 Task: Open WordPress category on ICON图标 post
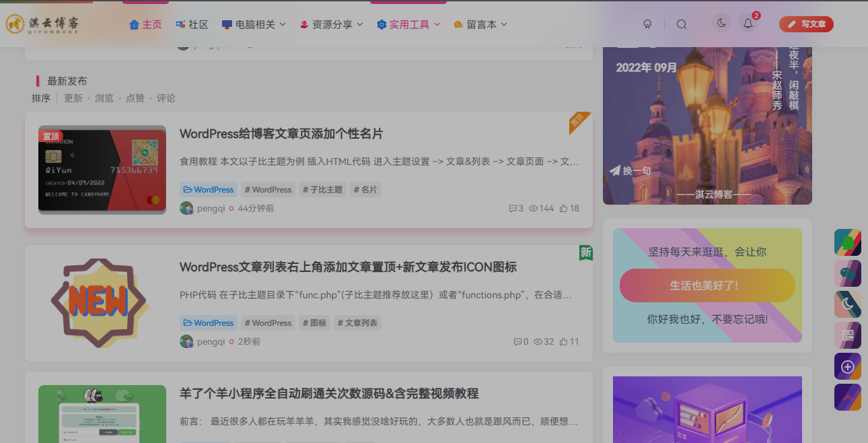click(x=209, y=323)
